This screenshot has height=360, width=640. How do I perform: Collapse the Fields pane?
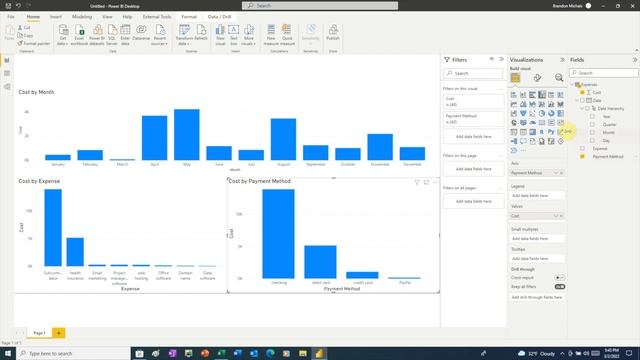tap(635, 60)
